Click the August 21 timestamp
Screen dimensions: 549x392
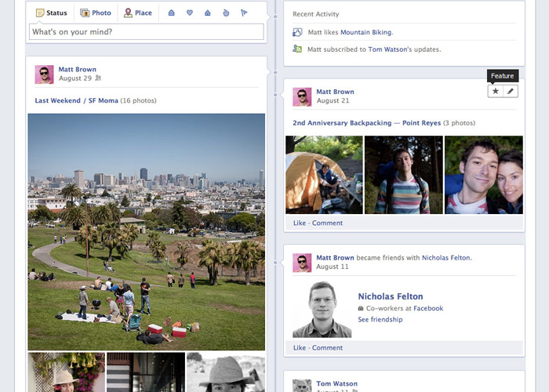(x=333, y=101)
